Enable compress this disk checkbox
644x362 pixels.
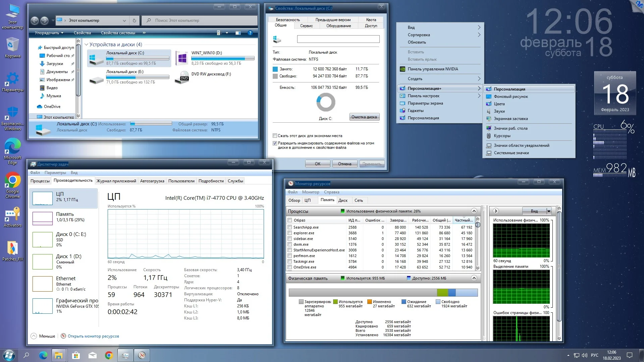(x=275, y=136)
